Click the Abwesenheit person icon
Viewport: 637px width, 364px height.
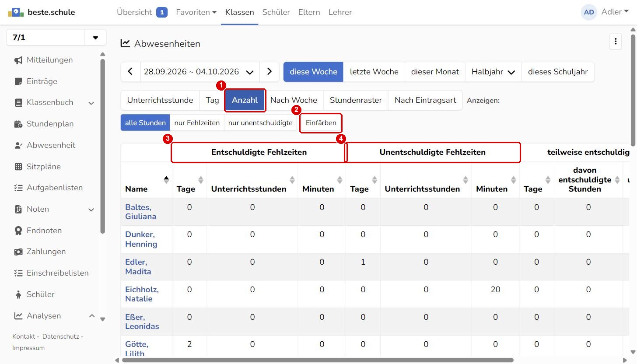[18, 145]
